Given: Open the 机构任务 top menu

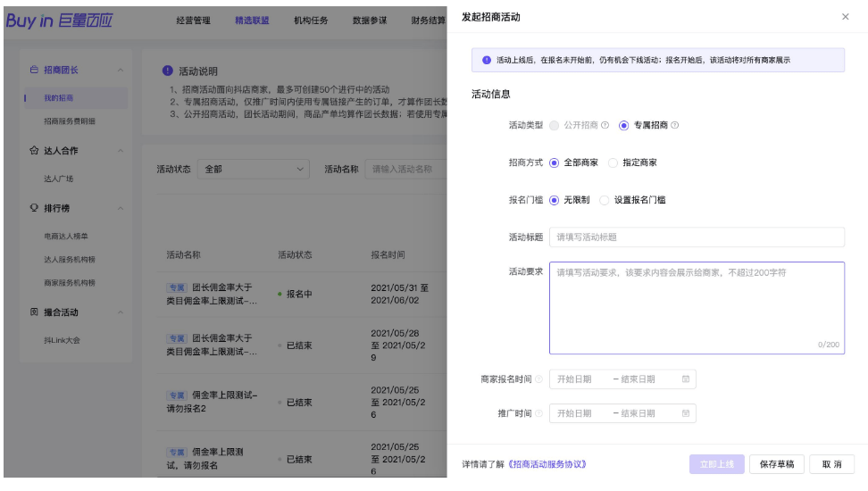Looking at the screenshot, I should point(311,21).
